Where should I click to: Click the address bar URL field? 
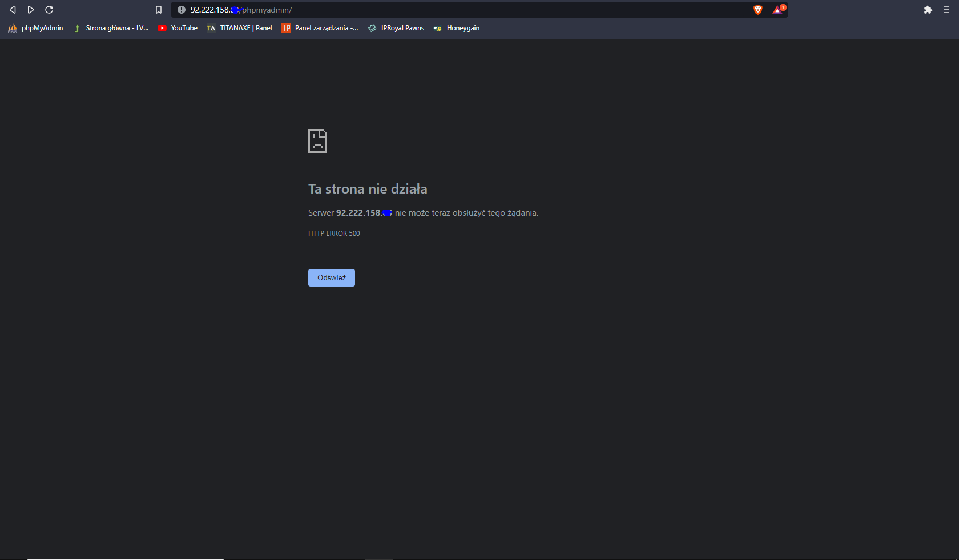pyautogui.click(x=457, y=10)
